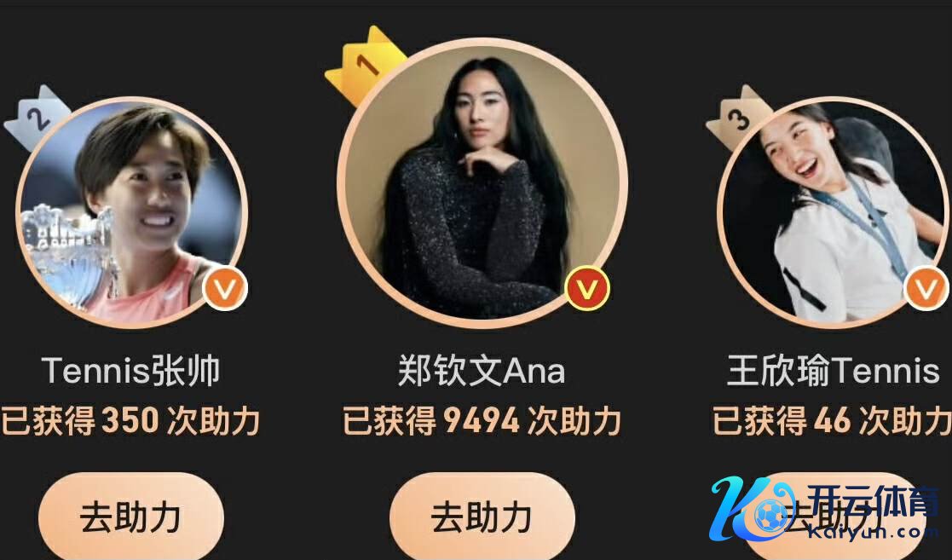
Task: Select the username 王欣瑜Tennis
Action: click(x=833, y=371)
